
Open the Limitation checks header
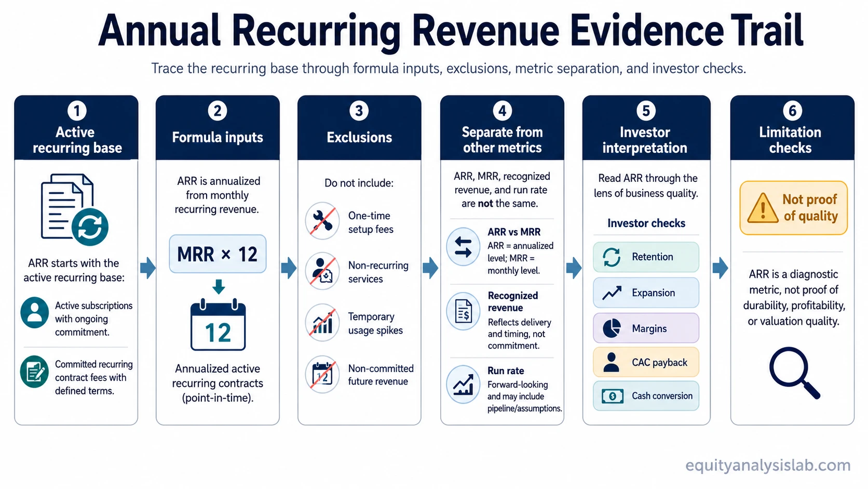pos(792,127)
